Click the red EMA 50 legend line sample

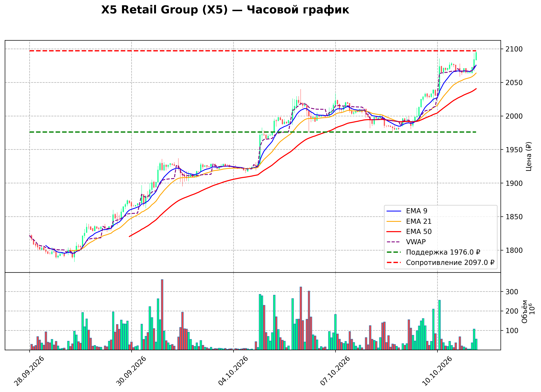394,232
